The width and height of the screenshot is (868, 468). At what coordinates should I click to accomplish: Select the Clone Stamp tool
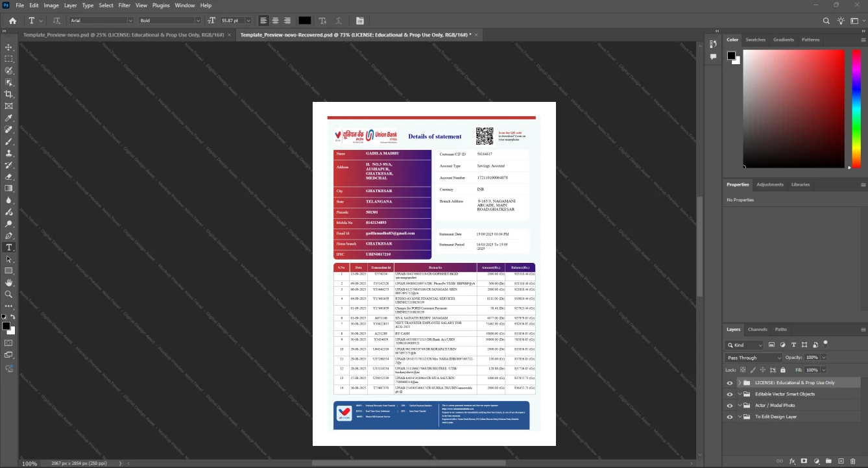pos(9,153)
